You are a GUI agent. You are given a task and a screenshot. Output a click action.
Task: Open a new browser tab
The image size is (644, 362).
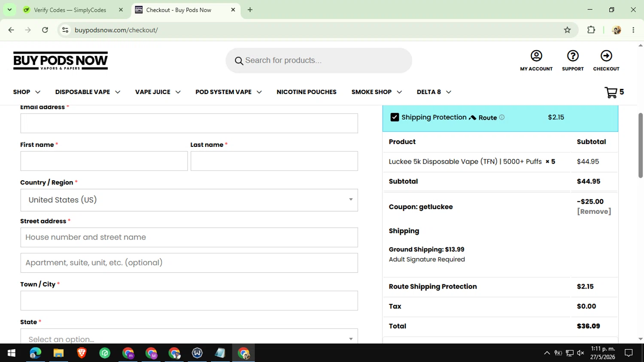(250, 10)
